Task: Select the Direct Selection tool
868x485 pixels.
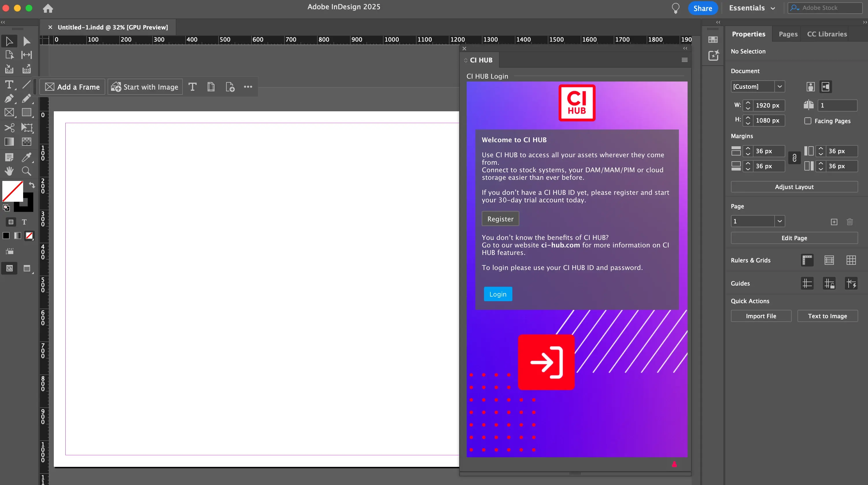Action: [x=27, y=41]
